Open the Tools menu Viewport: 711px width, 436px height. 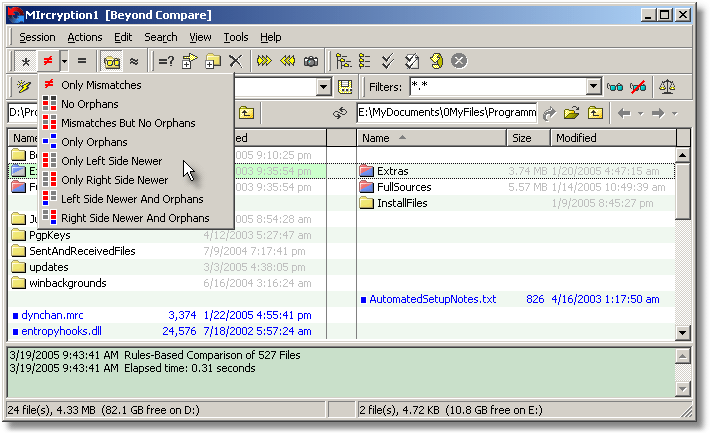(236, 37)
